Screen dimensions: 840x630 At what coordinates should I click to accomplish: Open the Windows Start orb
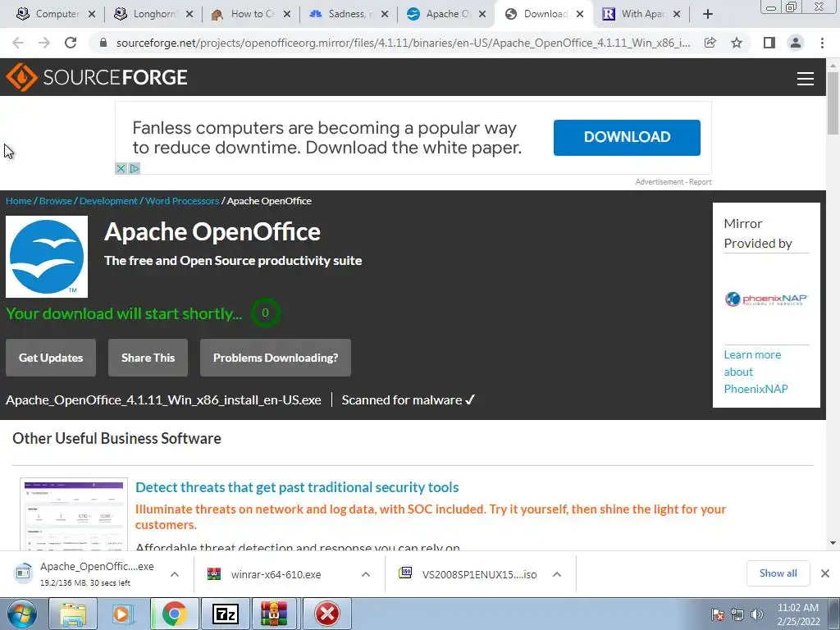[21, 614]
